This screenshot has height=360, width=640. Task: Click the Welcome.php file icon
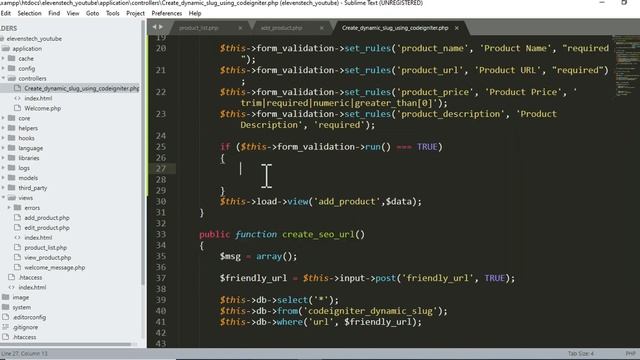[17, 108]
